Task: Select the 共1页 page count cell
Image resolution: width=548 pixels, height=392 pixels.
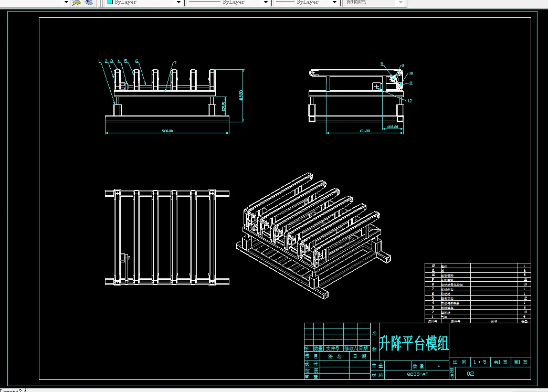Action: (x=500, y=362)
